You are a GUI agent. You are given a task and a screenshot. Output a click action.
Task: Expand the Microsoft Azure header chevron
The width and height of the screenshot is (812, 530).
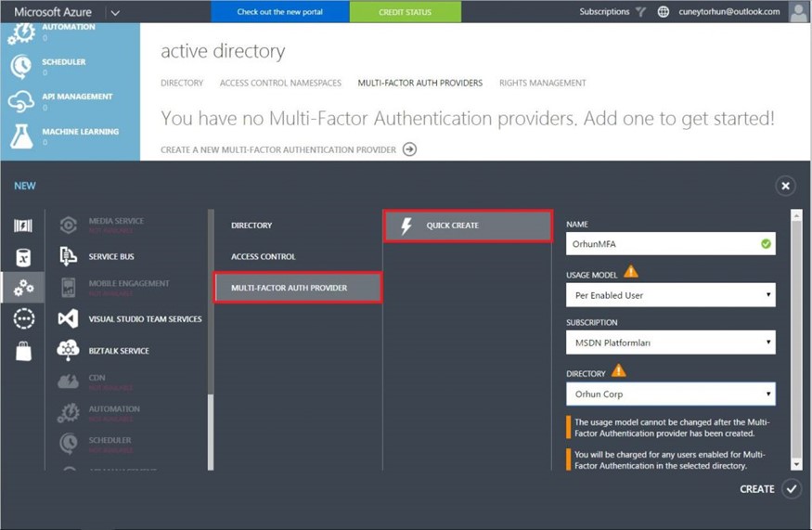115,12
